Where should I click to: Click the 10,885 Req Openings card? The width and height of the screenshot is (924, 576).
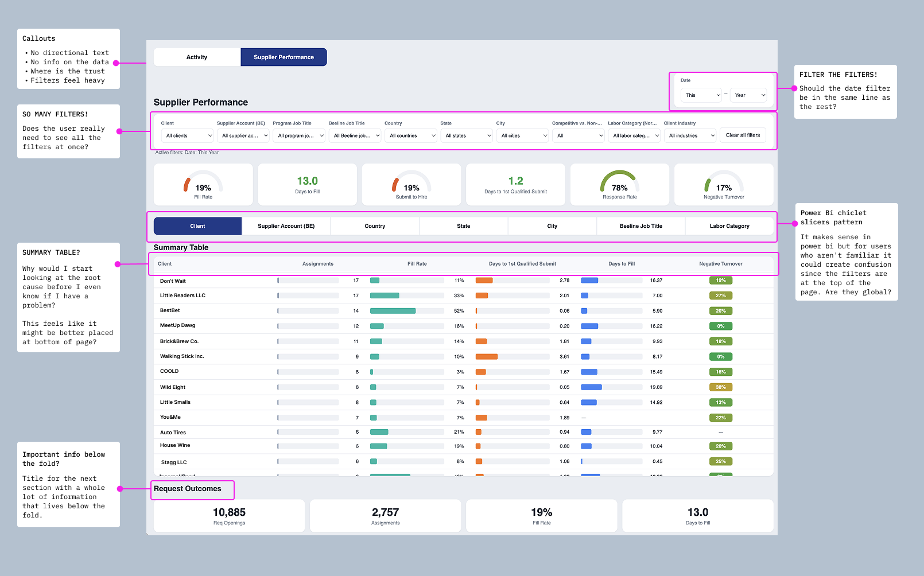coord(230,516)
